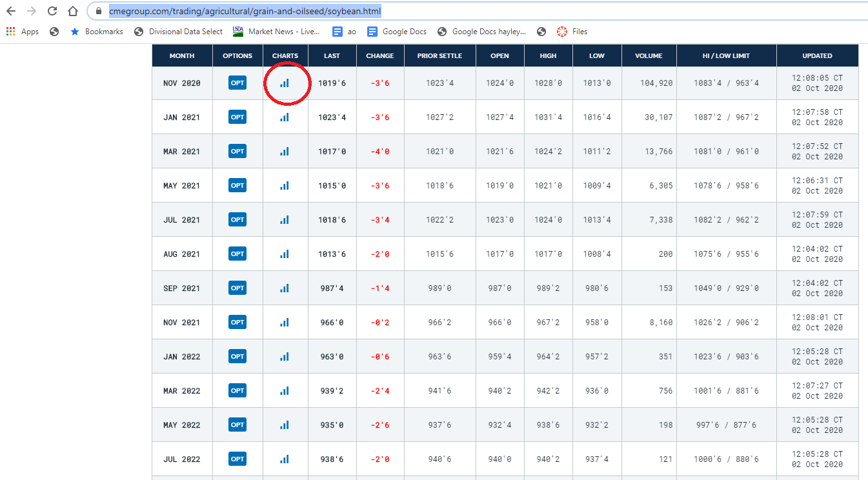Click open value 959'4
Viewport: 868px width, 480px height.
click(x=500, y=357)
